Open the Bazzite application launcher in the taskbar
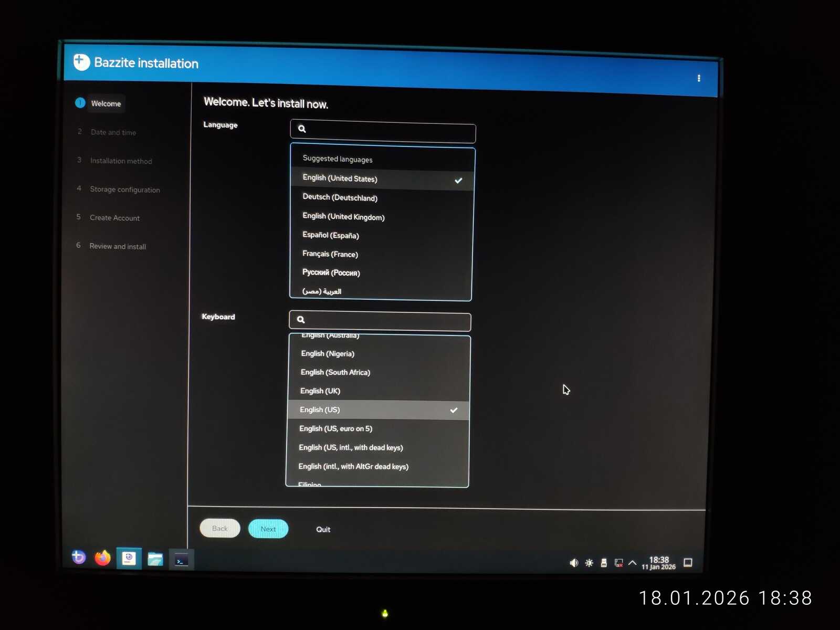 79,556
